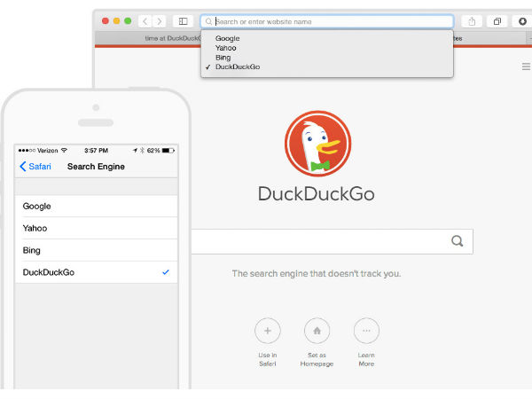The width and height of the screenshot is (532, 399).
Task: Click the Set as Homepage house icon
Action: [317, 331]
